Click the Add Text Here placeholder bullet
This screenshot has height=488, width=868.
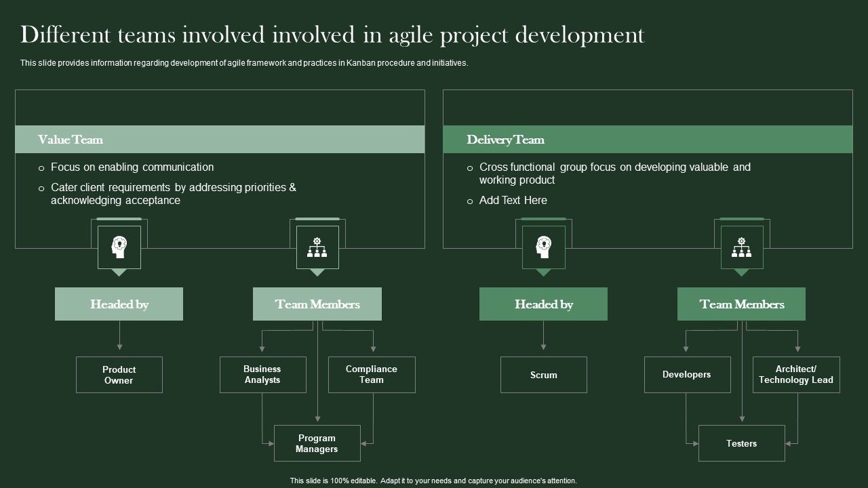click(x=513, y=201)
